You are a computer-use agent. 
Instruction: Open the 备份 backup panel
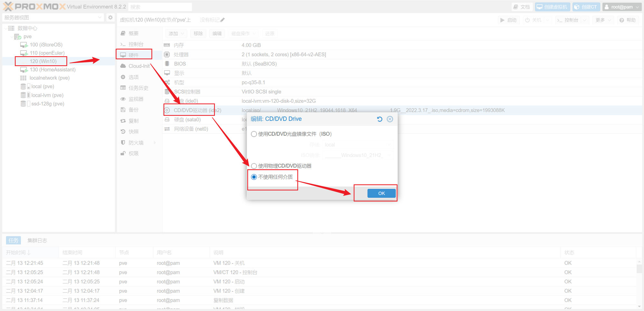[x=133, y=110]
